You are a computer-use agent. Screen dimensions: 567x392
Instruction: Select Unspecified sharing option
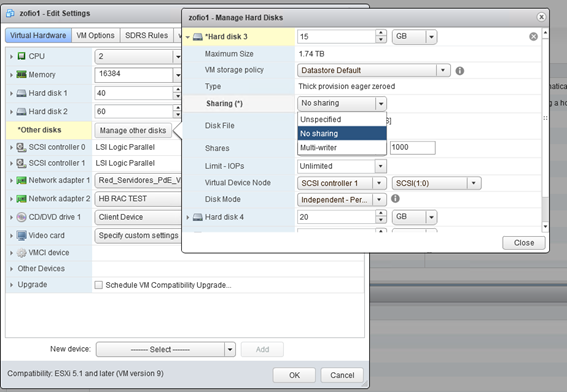pos(342,119)
